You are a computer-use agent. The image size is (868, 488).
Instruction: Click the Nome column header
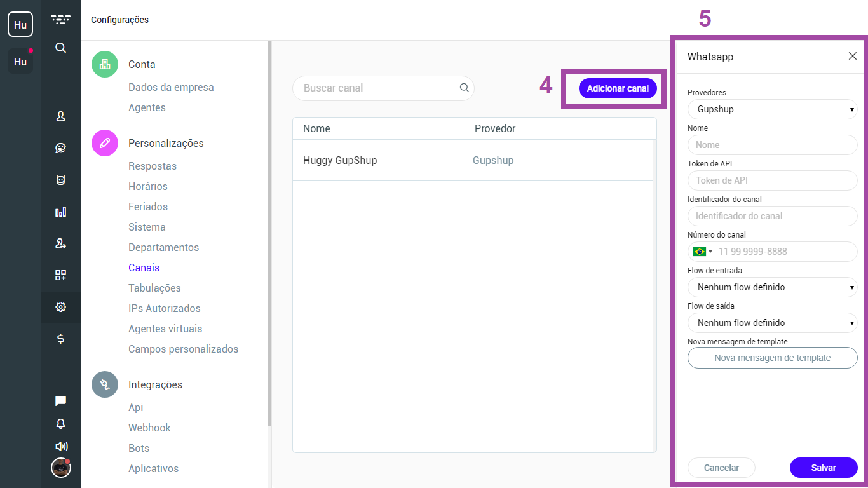(x=316, y=128)
